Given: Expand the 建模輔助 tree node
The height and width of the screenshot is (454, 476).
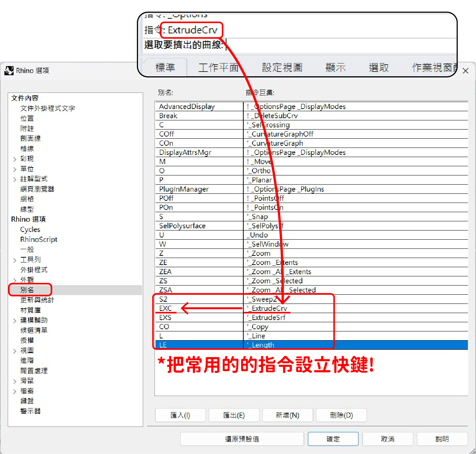Looking at the screenshot, I should [x=15, y=320].
